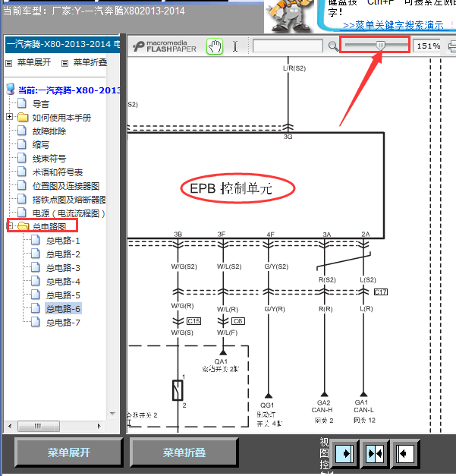This screenshot has width=456, height=476.
Task: Click the 一汽奔腾-X80-2013-2014 tree title bar
Action: click(x=62, y=44)
